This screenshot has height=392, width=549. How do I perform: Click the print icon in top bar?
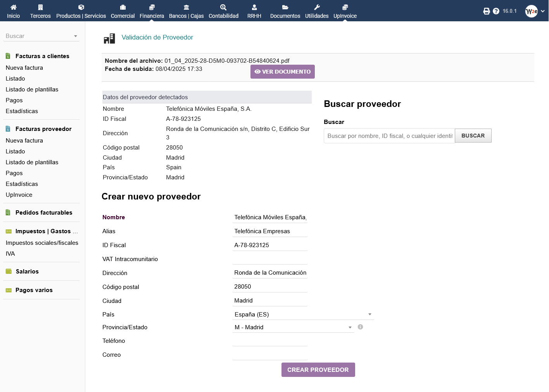click(487, 11)
